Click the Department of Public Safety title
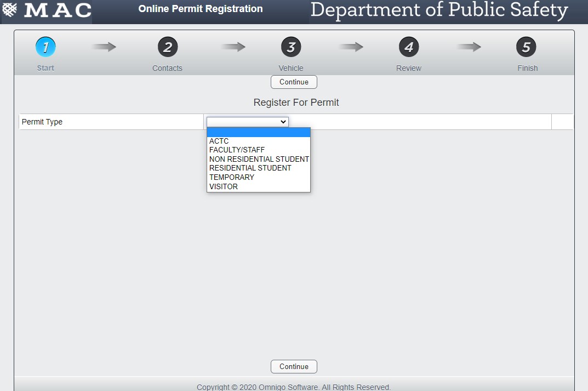Image resolution: width=588 pixels, height=391 pixels. pos(438,10)
